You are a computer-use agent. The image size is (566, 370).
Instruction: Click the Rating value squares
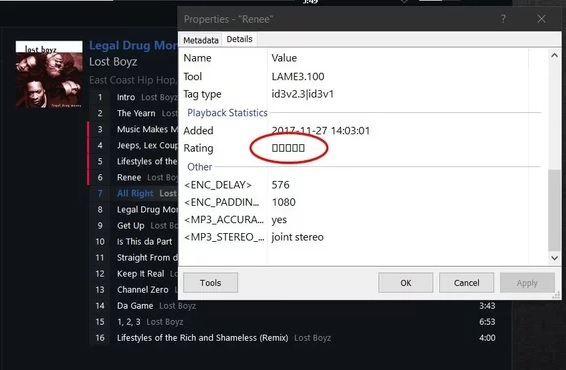[x=288, y=148]
